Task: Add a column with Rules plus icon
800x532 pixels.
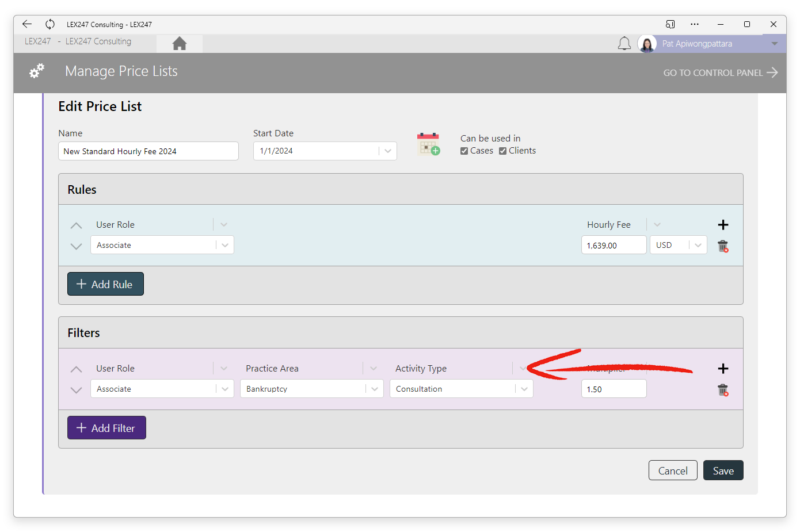Action: click(723, 225)
